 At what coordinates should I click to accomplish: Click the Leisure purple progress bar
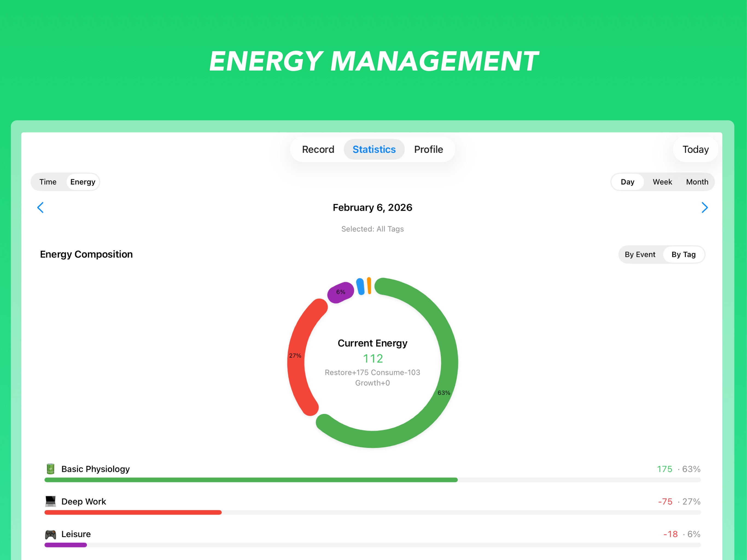[x=66, y=545]
